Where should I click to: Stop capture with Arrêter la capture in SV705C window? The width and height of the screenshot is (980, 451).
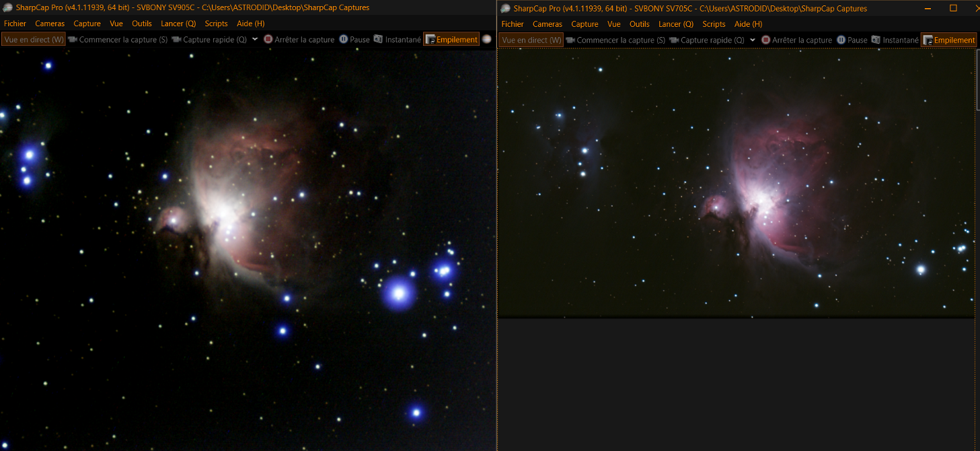coord(797,40)
